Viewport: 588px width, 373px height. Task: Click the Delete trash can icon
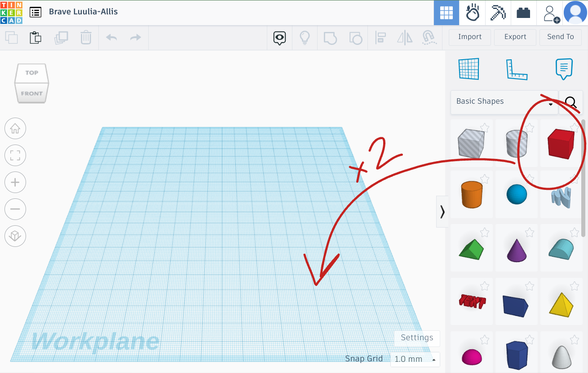tap(86, 37)
